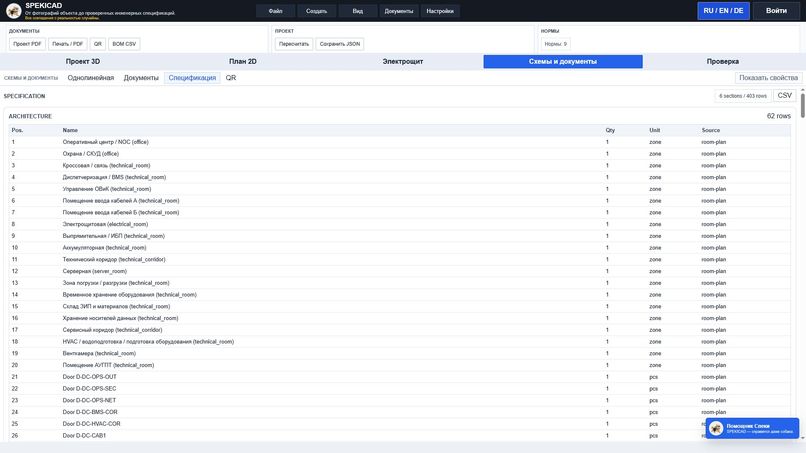This screenshot has height=453, width=806.
Task: Select row Управление ОВиК (technical_room)
Action: click(399, 189)
